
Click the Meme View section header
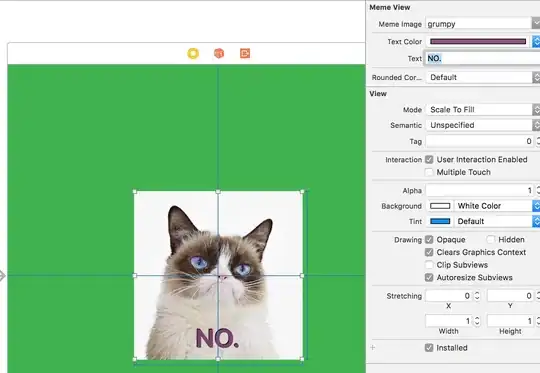tap(390, 7)
